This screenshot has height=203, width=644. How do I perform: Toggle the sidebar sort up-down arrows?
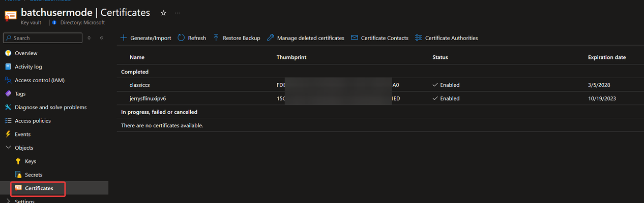89,38
